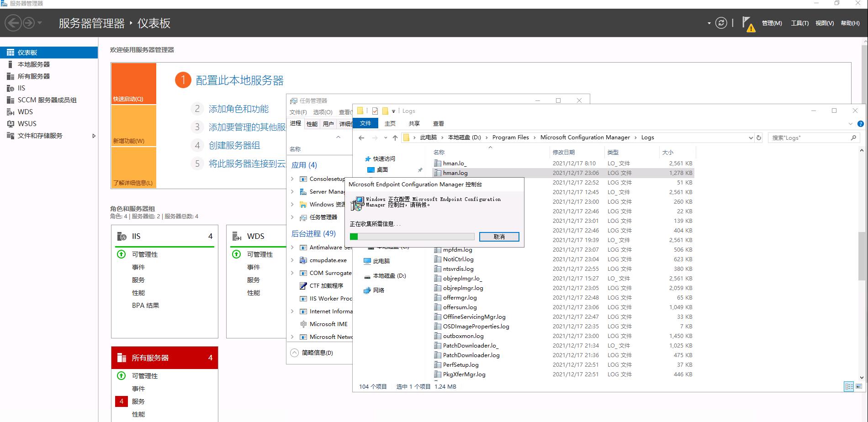Click the Server Manager back arrow
Image resolution: width=868 pixels, height=422 pixels.
click(13, 23)
